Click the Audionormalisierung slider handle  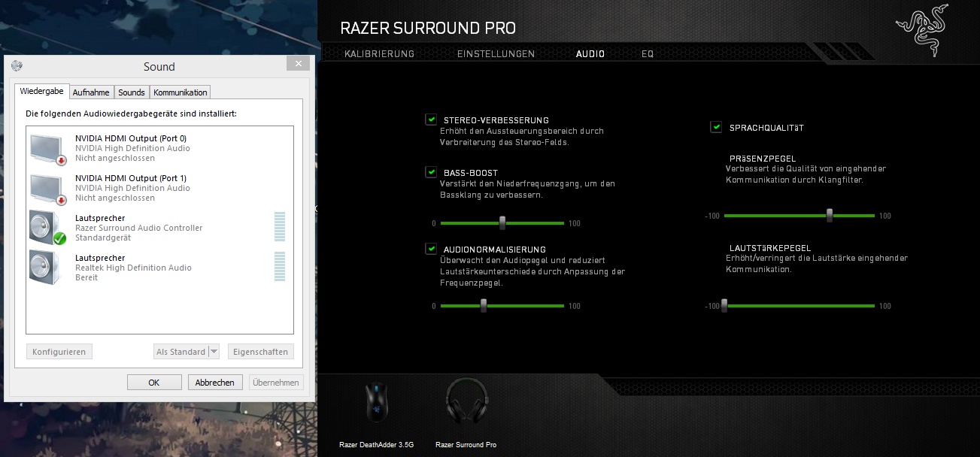(484, 306)
